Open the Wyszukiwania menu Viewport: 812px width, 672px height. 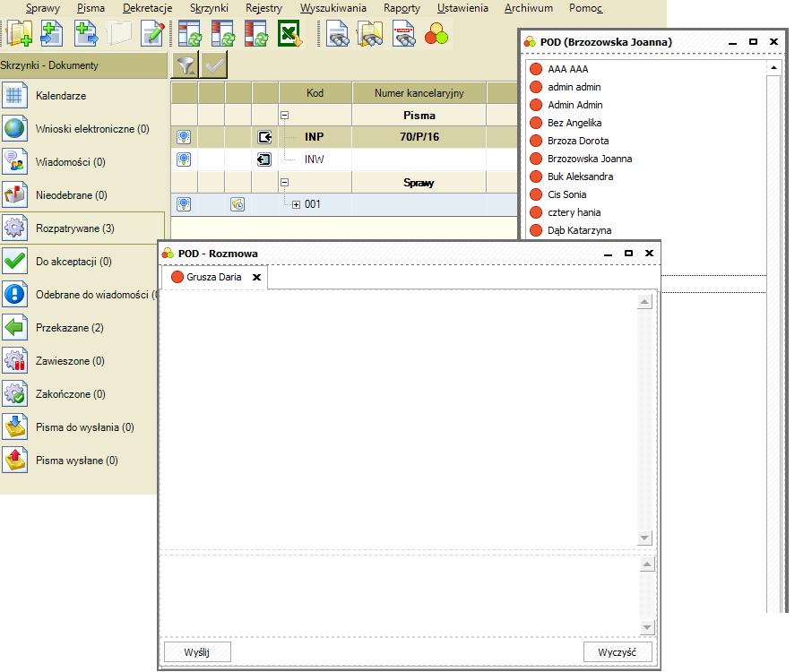point(333,8)
